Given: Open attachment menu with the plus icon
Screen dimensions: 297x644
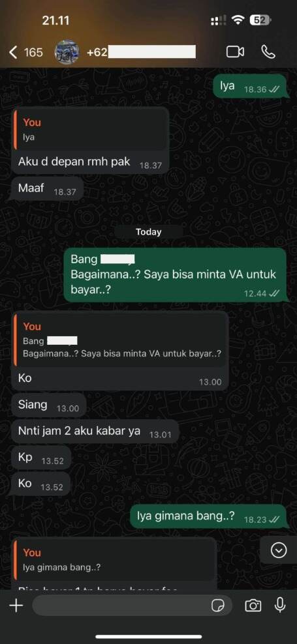Looking at the screenshot, I should coord(16,606).
